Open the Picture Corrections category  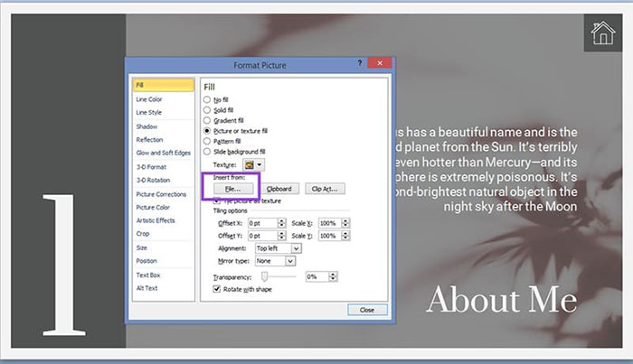(x=160, y=194)
